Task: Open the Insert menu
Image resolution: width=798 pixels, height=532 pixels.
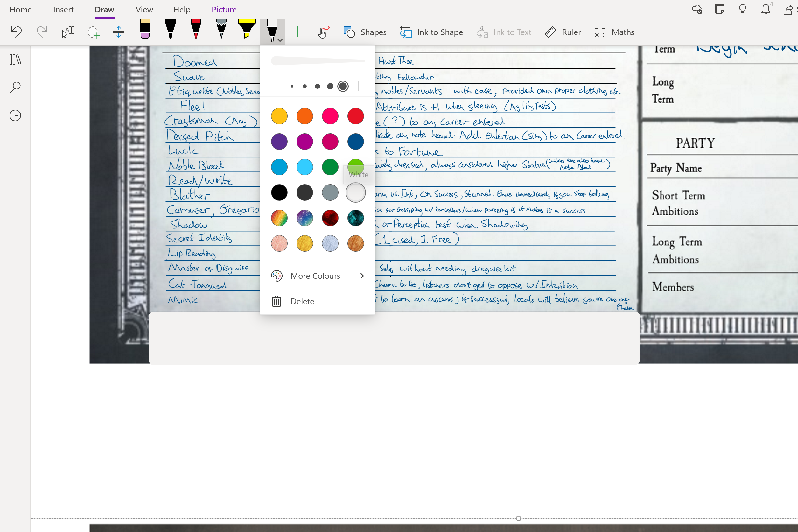Action: (x=63, y=9)
